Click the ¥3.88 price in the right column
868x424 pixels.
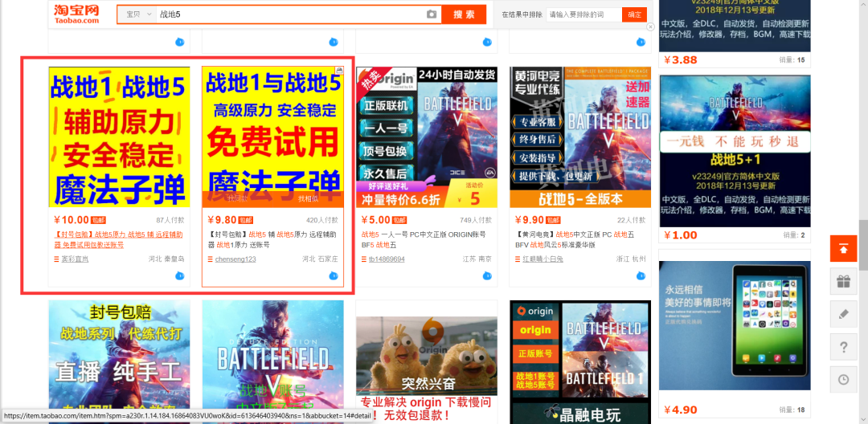[x=681, y=59]
